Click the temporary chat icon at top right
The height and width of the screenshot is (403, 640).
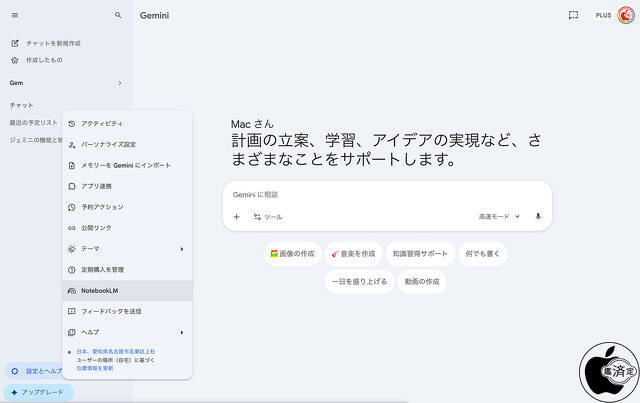573,15
